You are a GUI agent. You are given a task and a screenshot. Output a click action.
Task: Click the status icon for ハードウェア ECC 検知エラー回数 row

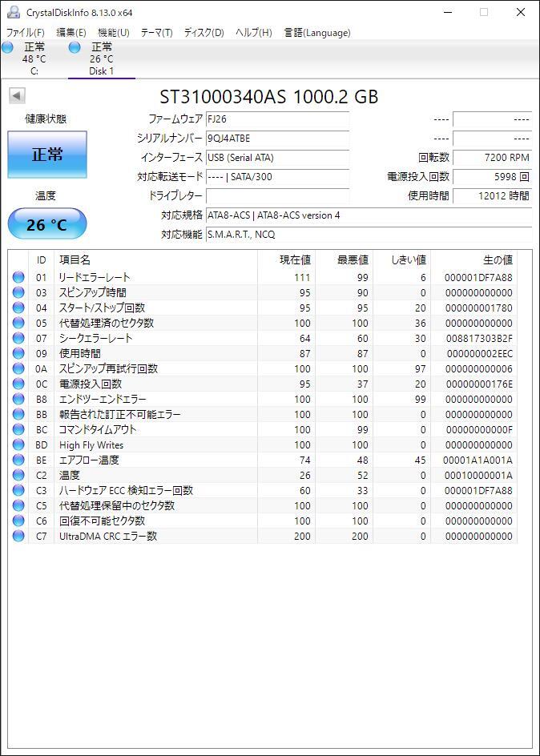(x=18, y=490)
